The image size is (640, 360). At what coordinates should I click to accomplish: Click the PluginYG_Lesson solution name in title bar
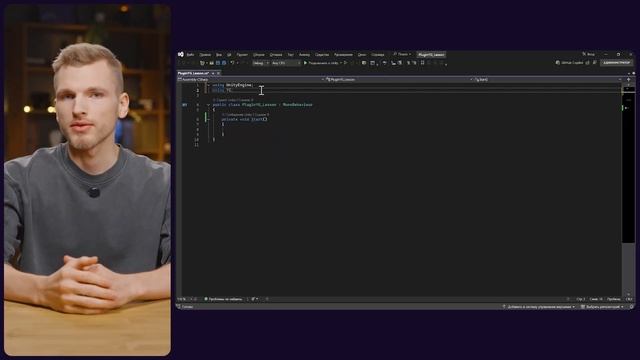tap(431, 54)
